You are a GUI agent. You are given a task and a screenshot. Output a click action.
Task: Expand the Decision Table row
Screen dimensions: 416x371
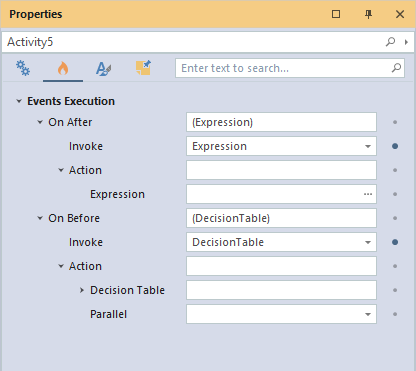point(82,290)
